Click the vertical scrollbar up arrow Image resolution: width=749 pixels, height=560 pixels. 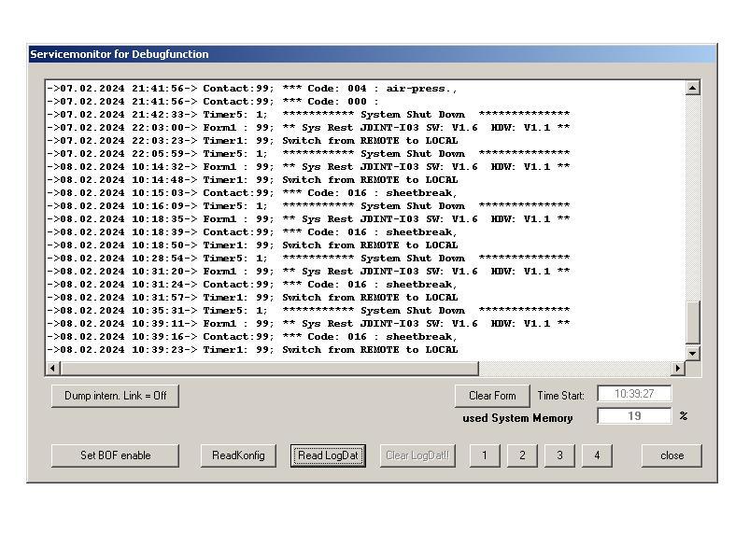coord(692,89)
